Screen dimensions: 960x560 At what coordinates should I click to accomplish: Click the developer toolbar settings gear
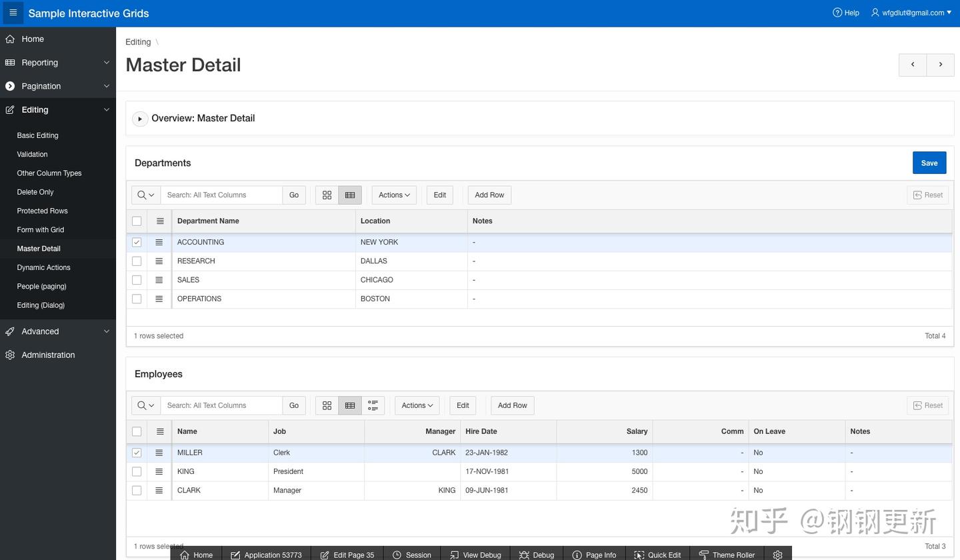777,555
